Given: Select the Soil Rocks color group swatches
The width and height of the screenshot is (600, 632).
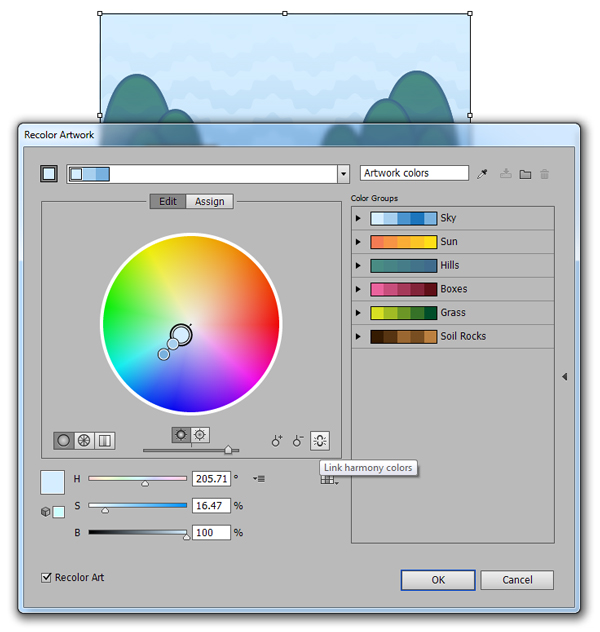Looking at the screenshot, I should pyautogui.click(x=404, y=336).
